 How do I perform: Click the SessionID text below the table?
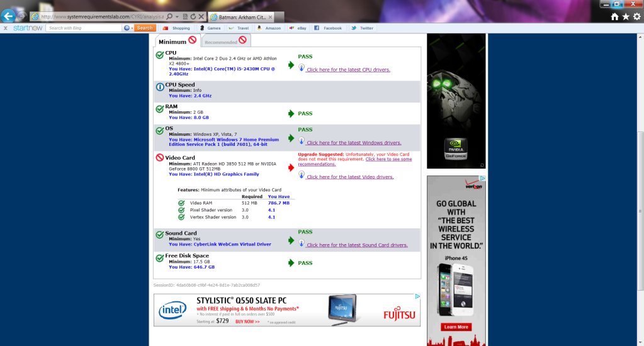click(x=206, y=285)
